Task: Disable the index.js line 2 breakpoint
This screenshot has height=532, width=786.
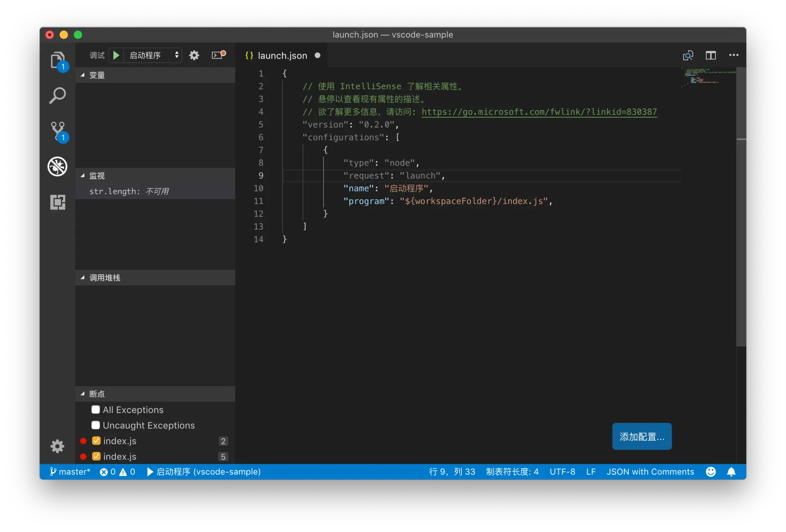Action: click(x=97, y=441)
